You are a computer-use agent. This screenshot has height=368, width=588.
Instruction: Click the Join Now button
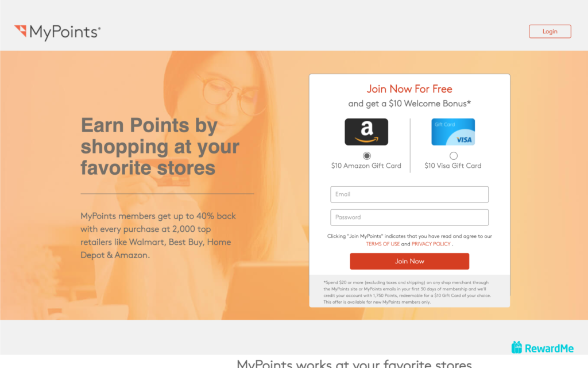(x=409, y=261)
